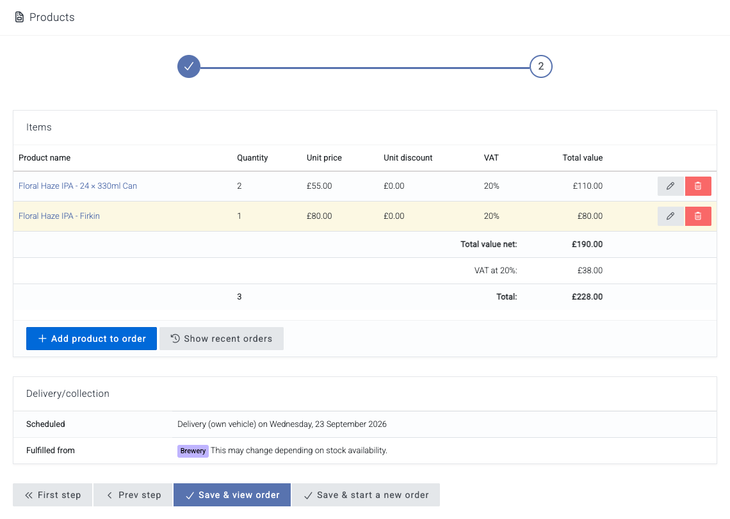The width and height of the screenshot is (730, 519).
Task: Click the Quantity column header
Action: tap(252, 158)
